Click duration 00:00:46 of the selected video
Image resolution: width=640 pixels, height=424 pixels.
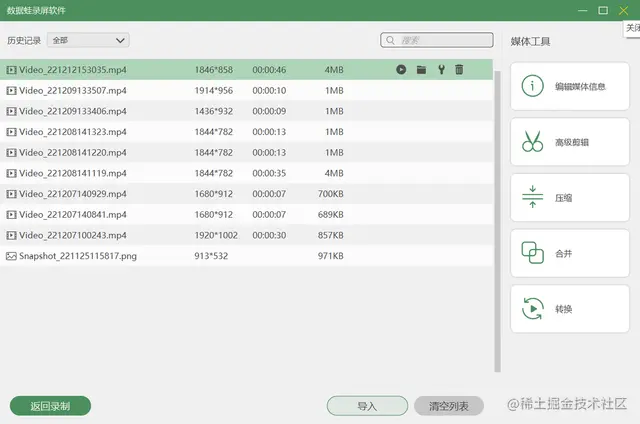pyautogui.click(x=269, y=70)
